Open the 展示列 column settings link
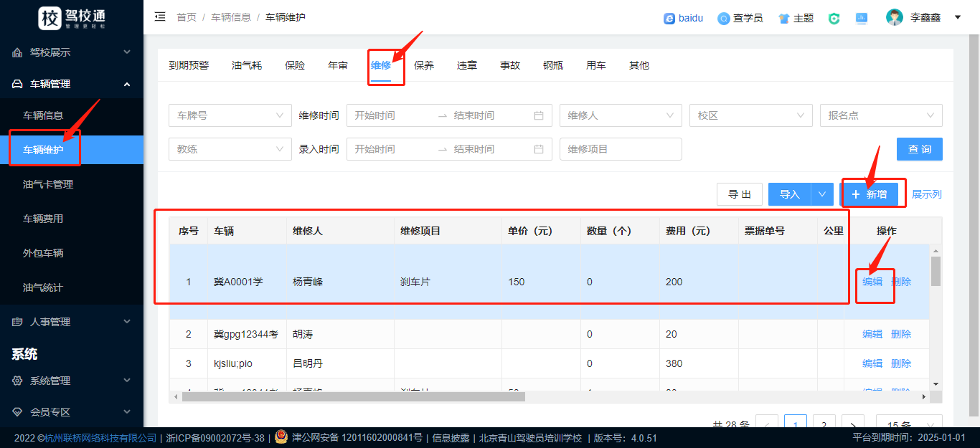Screen dimensions: 980x448 coord(927,194)
